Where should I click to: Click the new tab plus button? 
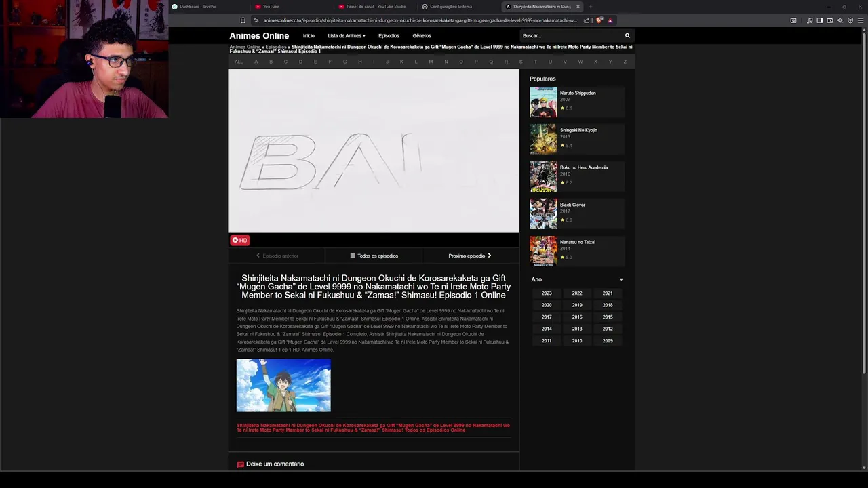591,7
